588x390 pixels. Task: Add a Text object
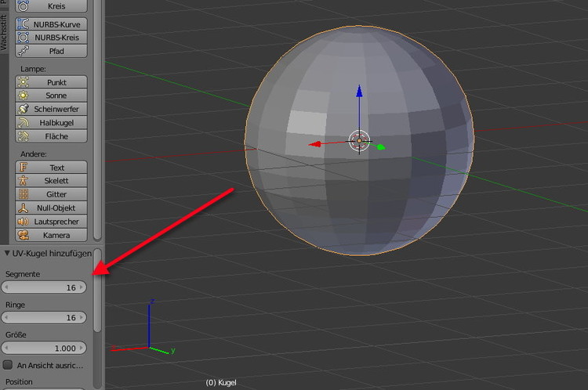52,168
